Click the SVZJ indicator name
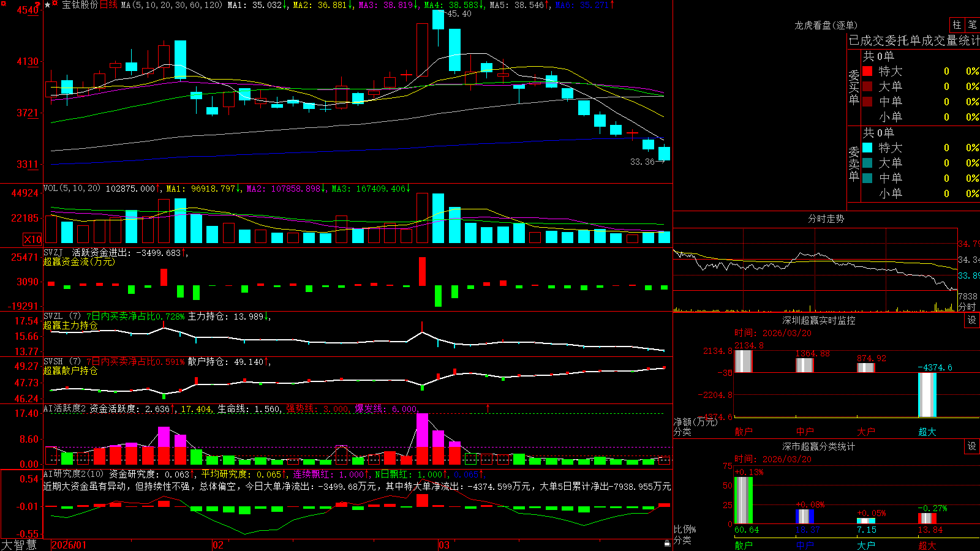The width and height of the screenshot is (980, 551). pos(53,252)
